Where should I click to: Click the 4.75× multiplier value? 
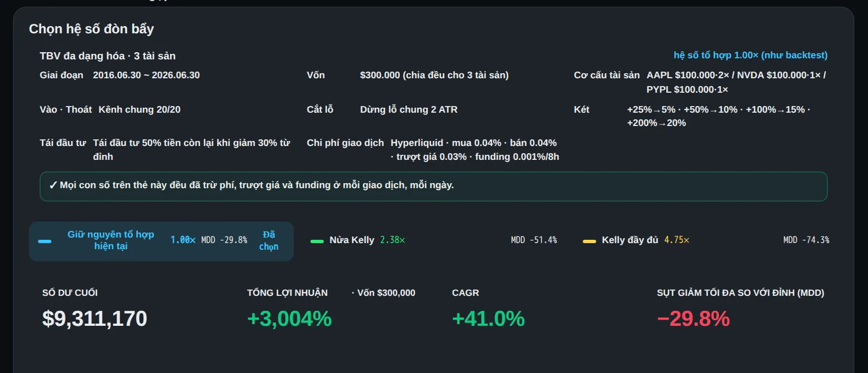coord(677,240)
